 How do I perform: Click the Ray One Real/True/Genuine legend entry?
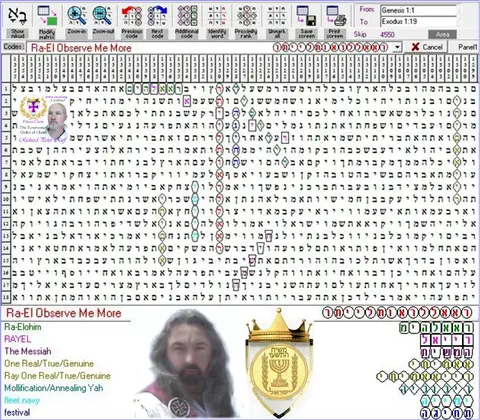pos(57,376)
